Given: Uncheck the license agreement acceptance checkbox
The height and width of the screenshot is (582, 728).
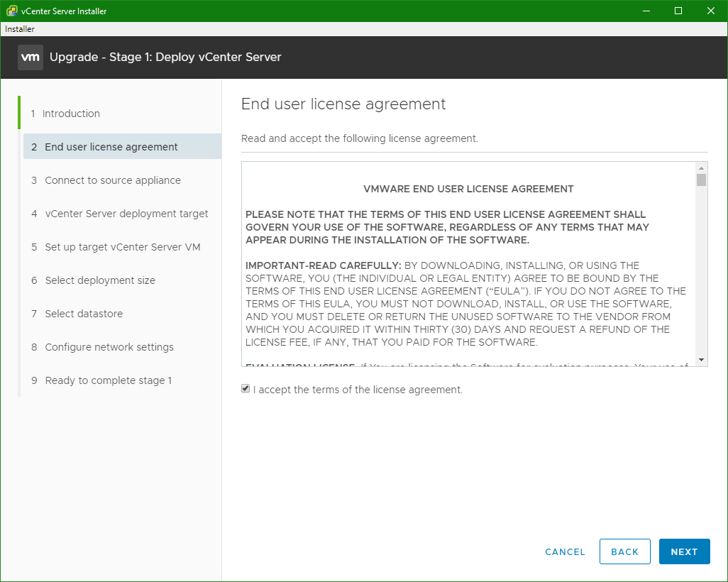Looking at the screenshot, I should [246, 388].
